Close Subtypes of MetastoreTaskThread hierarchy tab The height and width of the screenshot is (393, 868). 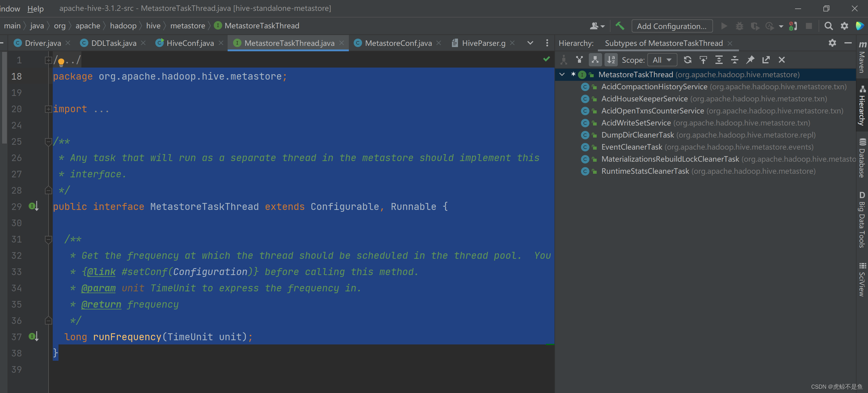730,43
